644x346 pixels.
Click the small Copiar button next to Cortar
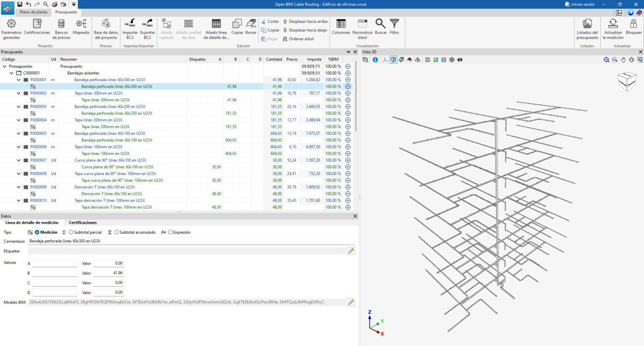270,30
